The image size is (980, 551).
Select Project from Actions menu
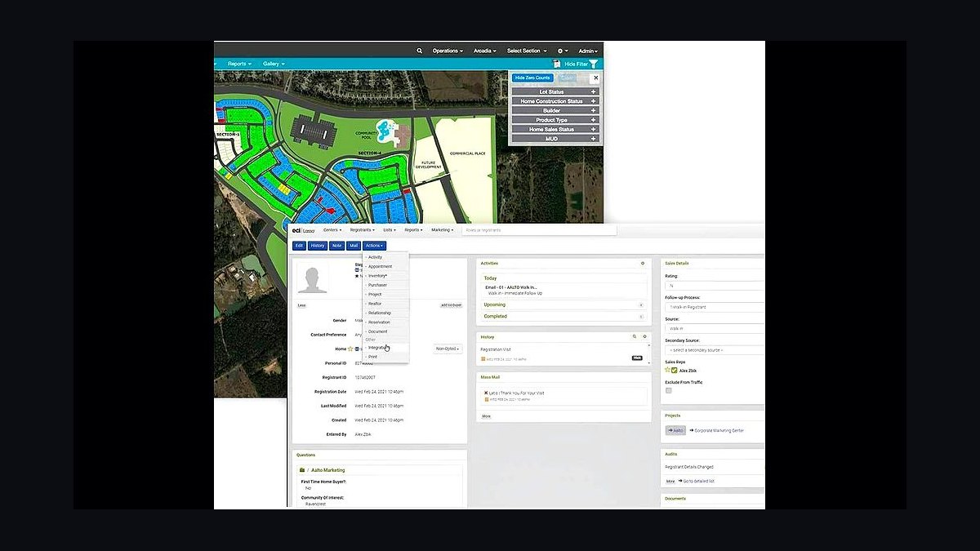click(x=385, y=294)
